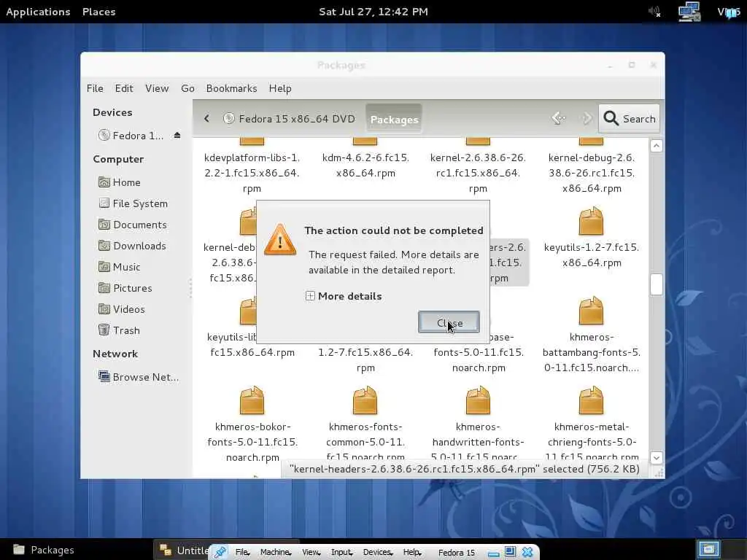Select Browse Net... in the sidebar

(139, 377)
